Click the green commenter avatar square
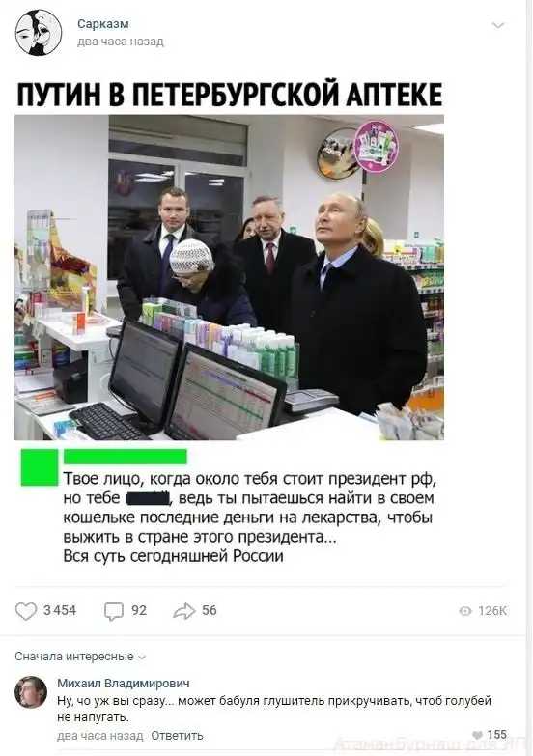The height and width of the screenshot is (756, 533). [x=40, y=467]
